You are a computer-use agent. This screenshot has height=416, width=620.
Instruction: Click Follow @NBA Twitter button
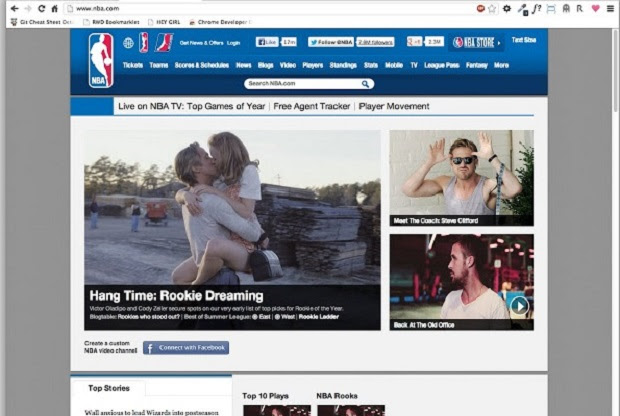pos(331,42)
